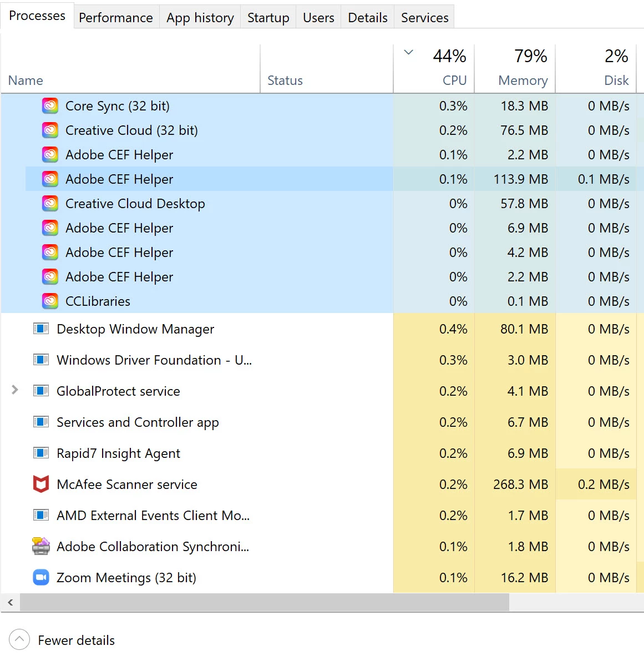This screenshot has height=666, width=644.
Task: Open the Users tab
Action: click(318, 18)
